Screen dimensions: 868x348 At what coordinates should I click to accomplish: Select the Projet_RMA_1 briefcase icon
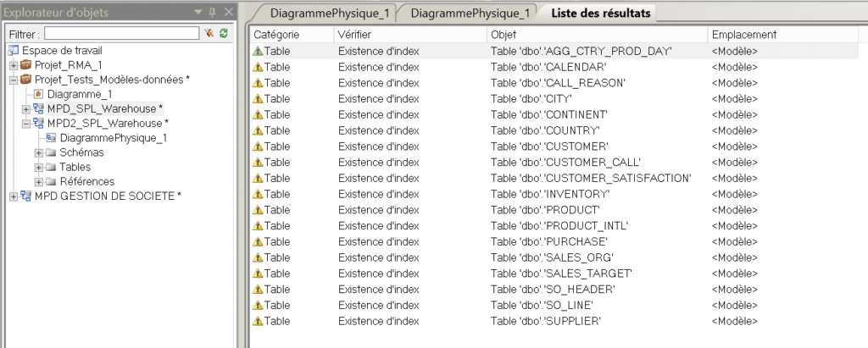tap(26, 65)
